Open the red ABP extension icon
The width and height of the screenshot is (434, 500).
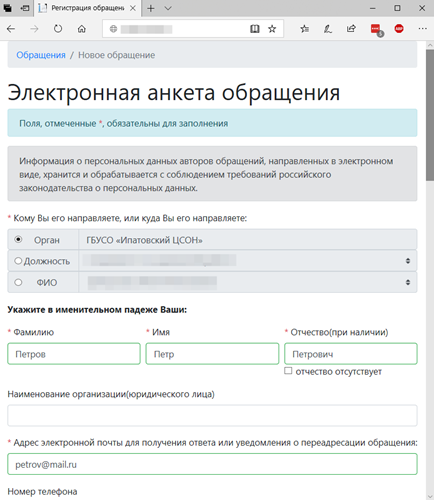coord(399,29)
